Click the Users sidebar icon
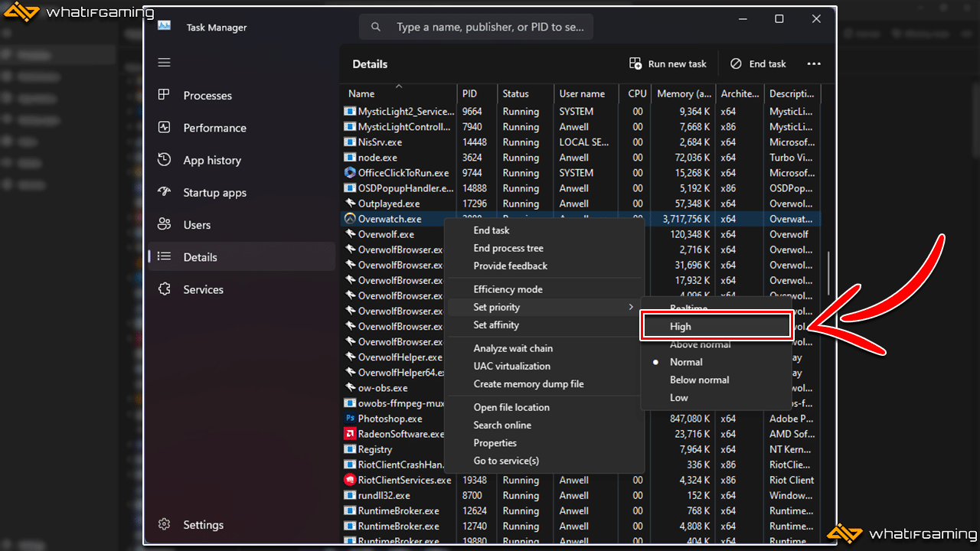The width and height of the screenshot is (980, 551). coord(164,224)
